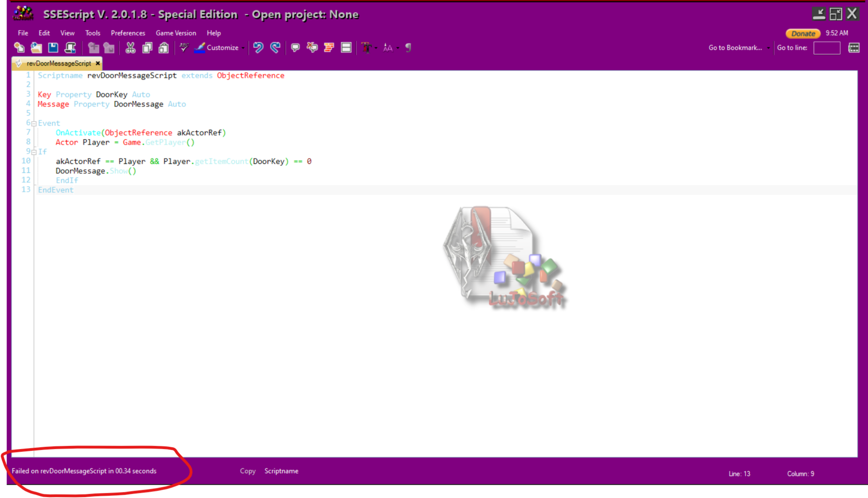Create a new script file icon
This screenshot has width=868, height=498.
click(19, 47)
